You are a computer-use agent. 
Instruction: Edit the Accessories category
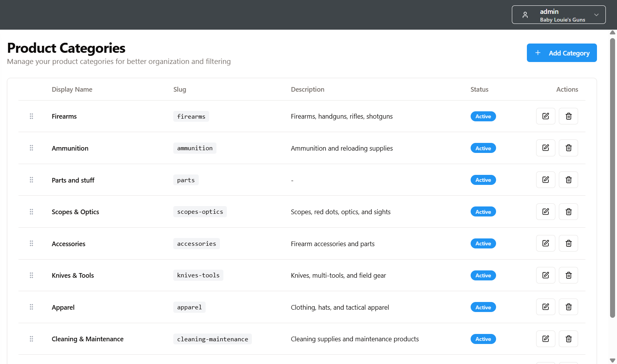pos(545,243)
